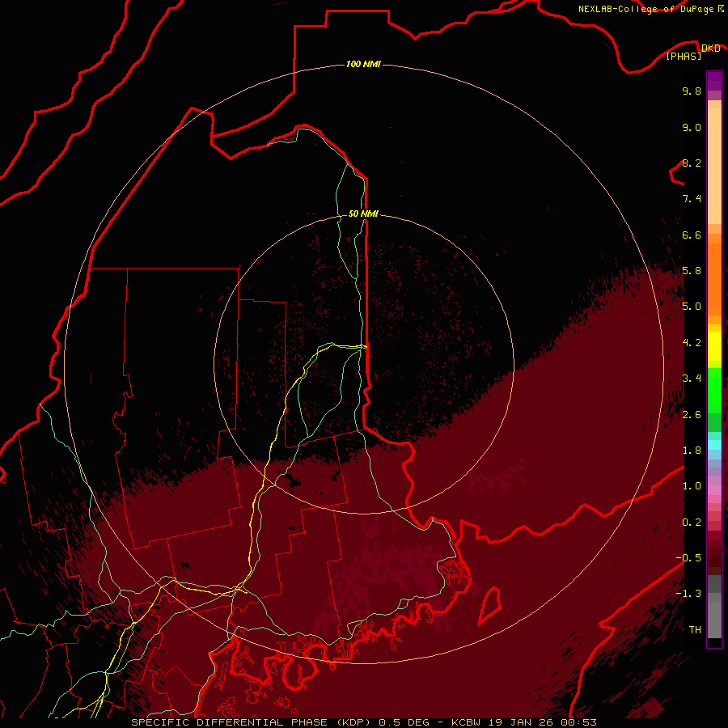Viewport: 728px width, 728px height.
Task: Select the -0.5 scale value
Action: pos(688,558)
